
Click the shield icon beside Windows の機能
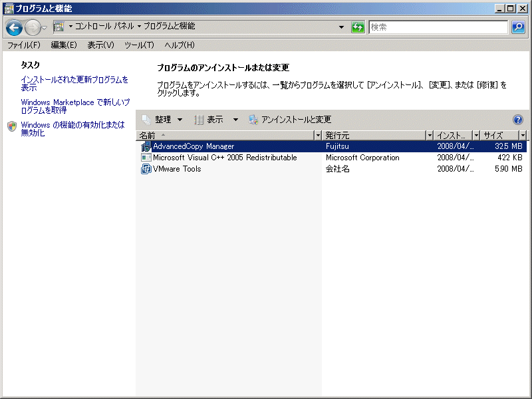(12, 126)
